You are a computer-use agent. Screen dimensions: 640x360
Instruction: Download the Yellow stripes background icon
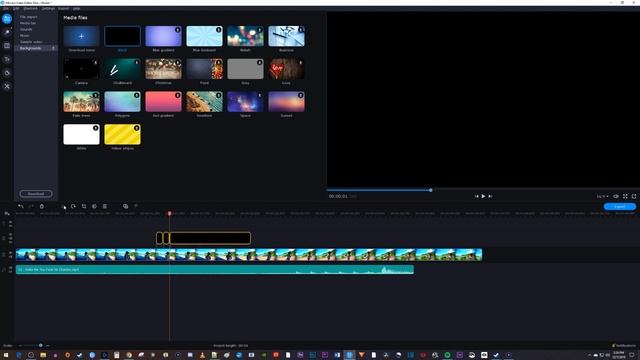tap(137, 128)
